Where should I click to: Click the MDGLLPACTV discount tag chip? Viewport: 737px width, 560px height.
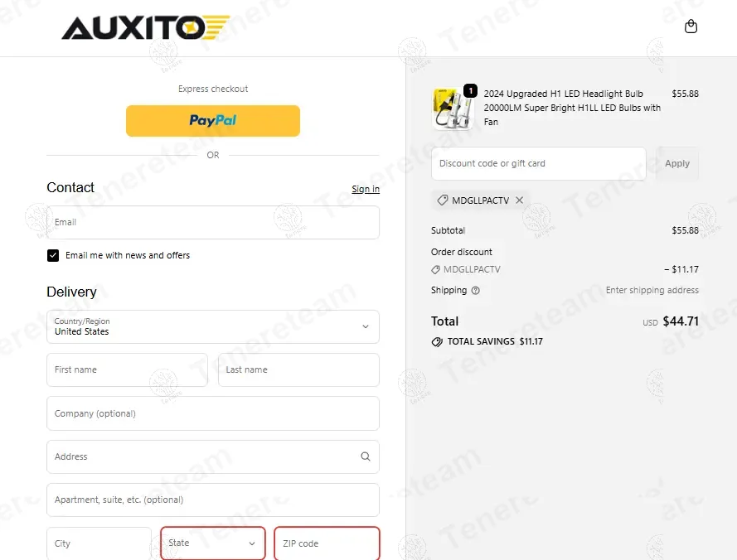pos(480,200)
